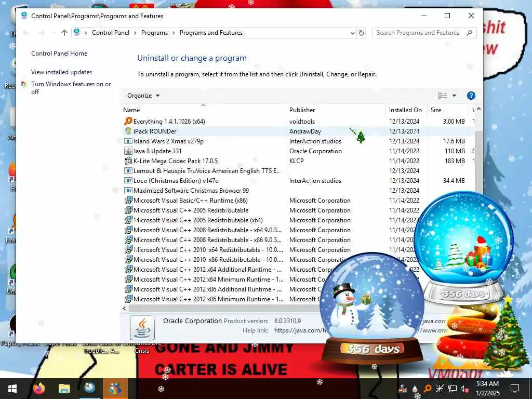Launch Firefox from the taskbar
Image resolution: width=532 pixels, height=399 pixels.
coord(38,389)
